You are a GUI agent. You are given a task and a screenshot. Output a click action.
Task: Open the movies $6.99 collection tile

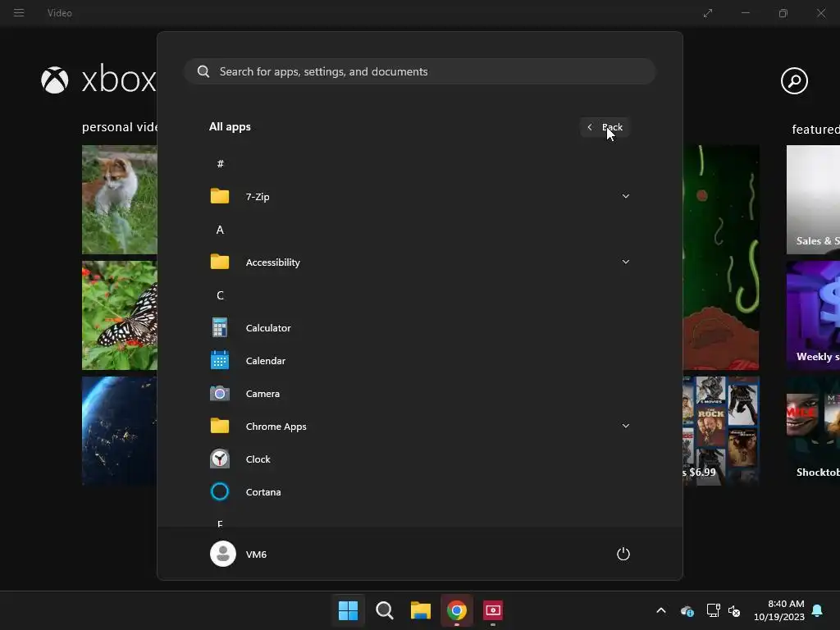[x=721, y=431]
